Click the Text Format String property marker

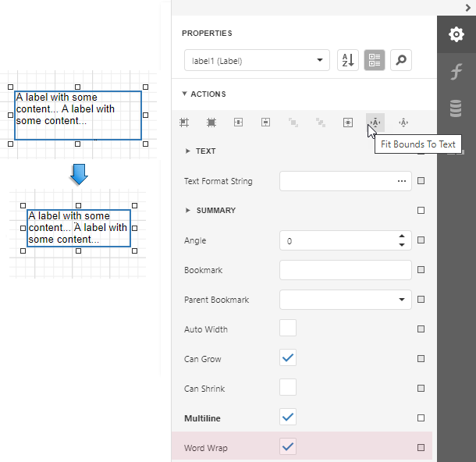pyautogui.click(x=421, y=181)
